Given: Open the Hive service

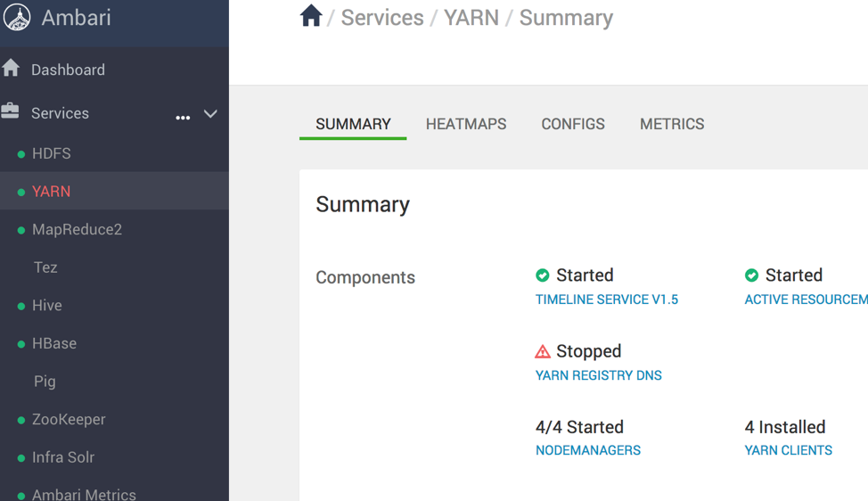Looking at the screenshot, I should point(47,305).
